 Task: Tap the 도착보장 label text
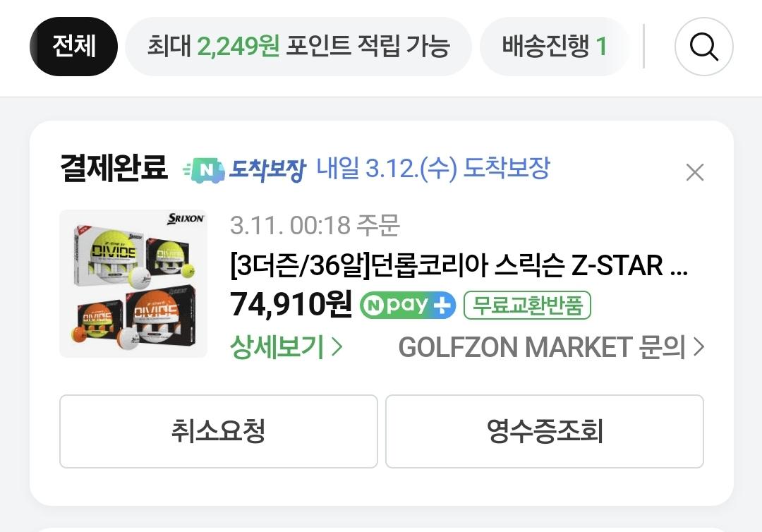(x=267, y=171)
